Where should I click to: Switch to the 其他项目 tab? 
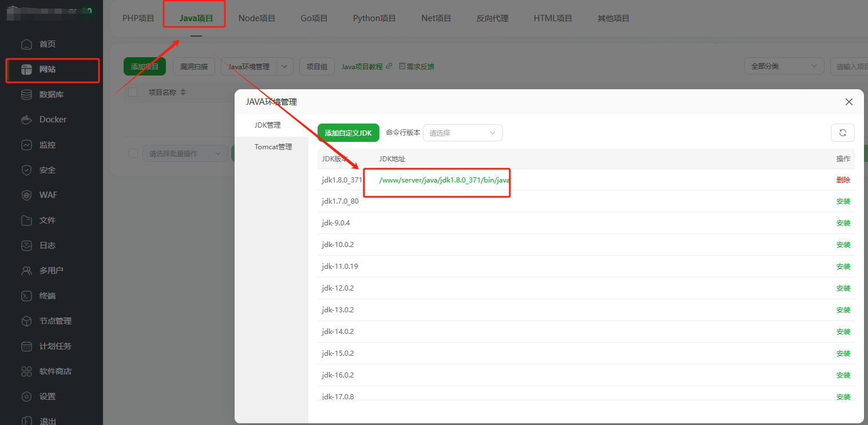tap(613, 18)
